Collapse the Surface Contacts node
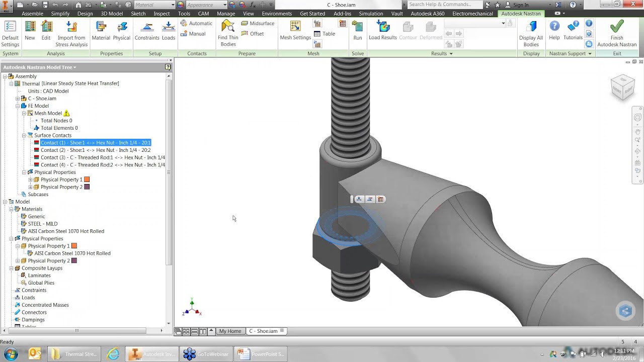This screenshot has height=362, width=644. point(24,135)
